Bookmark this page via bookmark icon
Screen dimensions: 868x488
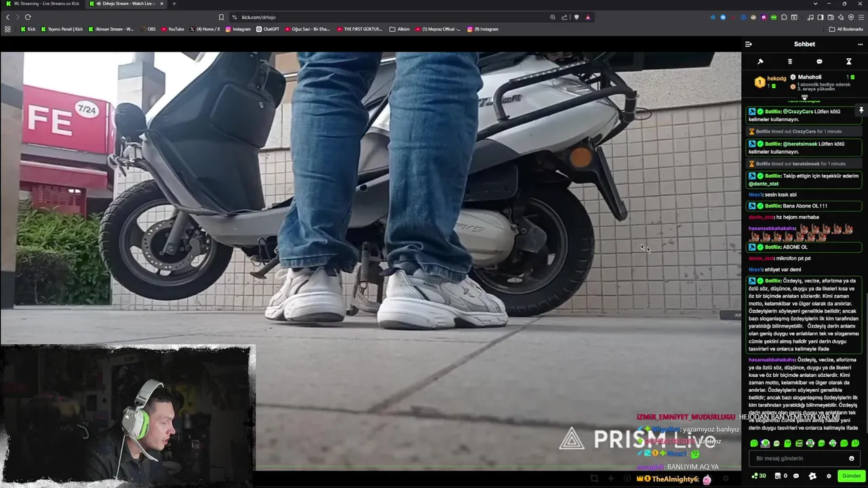221,17
